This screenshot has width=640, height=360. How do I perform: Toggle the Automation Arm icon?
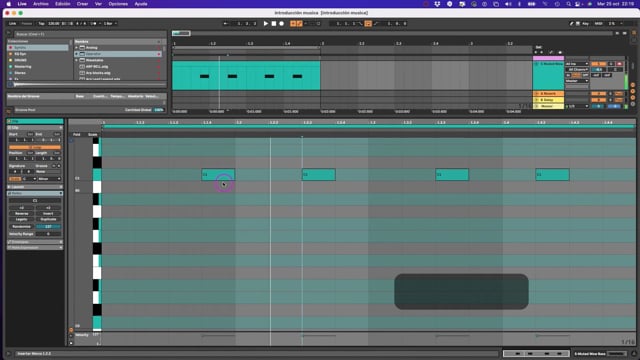(299, 24)
